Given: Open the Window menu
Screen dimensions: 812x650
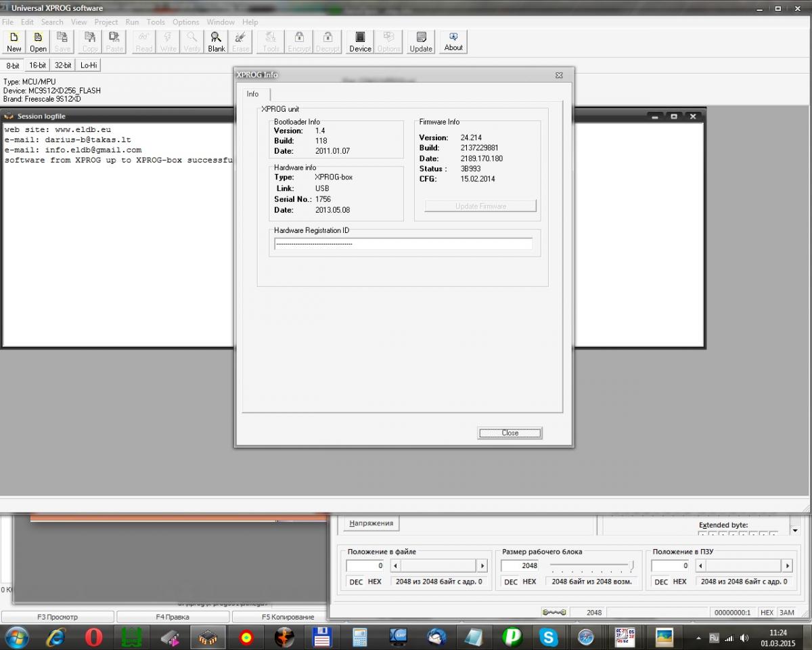Looking at the screenshot, I should [221, 22].
